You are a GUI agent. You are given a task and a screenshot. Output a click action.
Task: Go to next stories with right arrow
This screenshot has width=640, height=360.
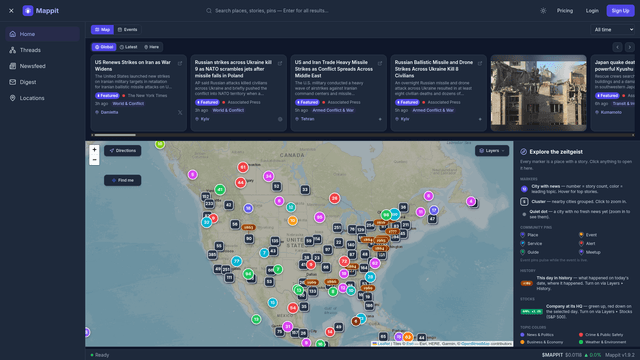coord(629,47)
